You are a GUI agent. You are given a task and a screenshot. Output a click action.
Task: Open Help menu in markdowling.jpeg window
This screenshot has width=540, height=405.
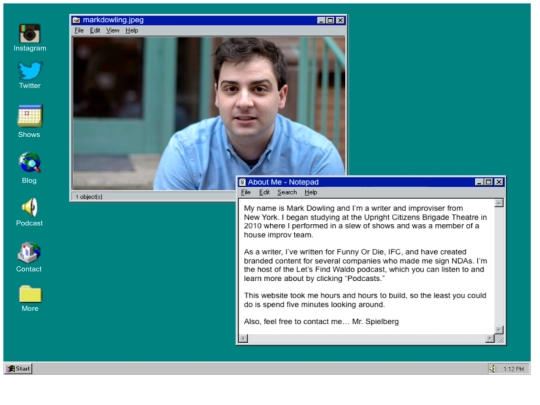(x=132, y=30)
